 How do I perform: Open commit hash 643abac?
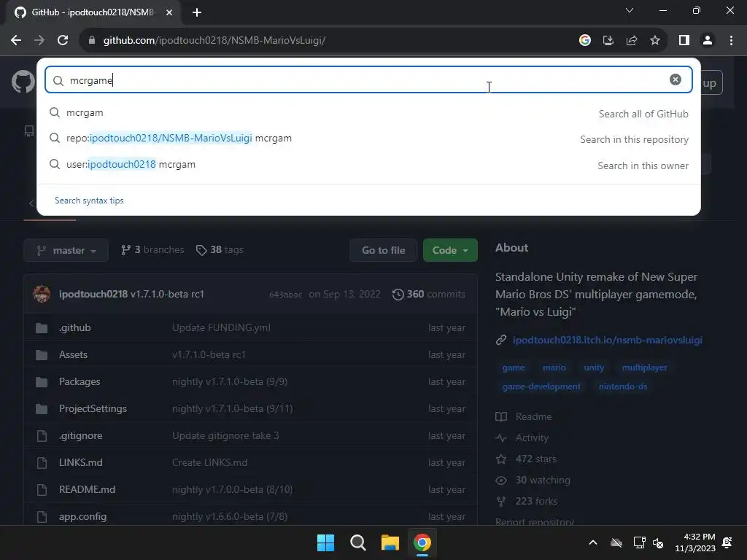coord(285,295)
